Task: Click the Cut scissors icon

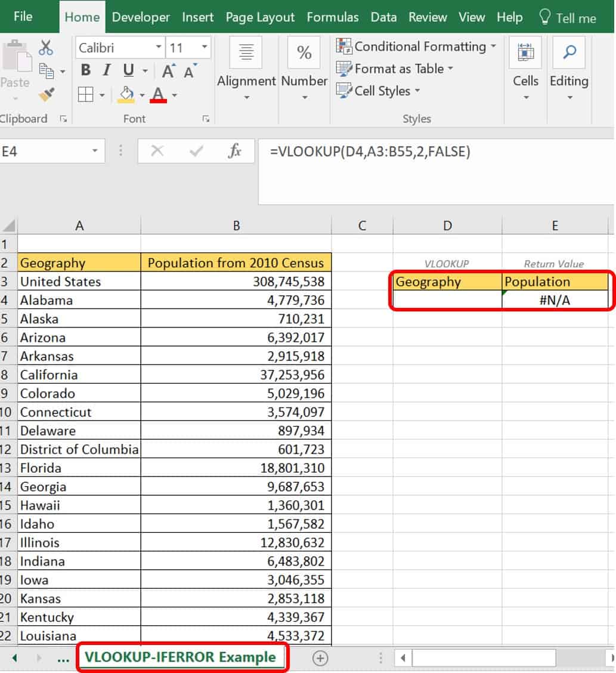Action: [46, 48]
